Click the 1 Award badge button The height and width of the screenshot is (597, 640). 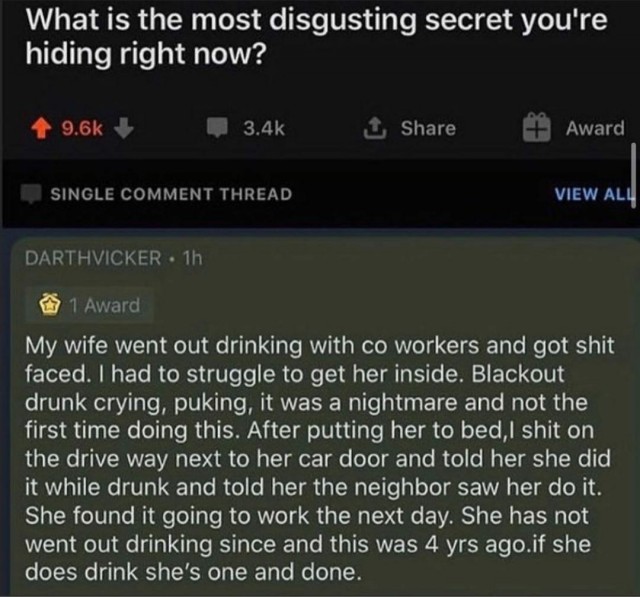(x=89, y=305)
